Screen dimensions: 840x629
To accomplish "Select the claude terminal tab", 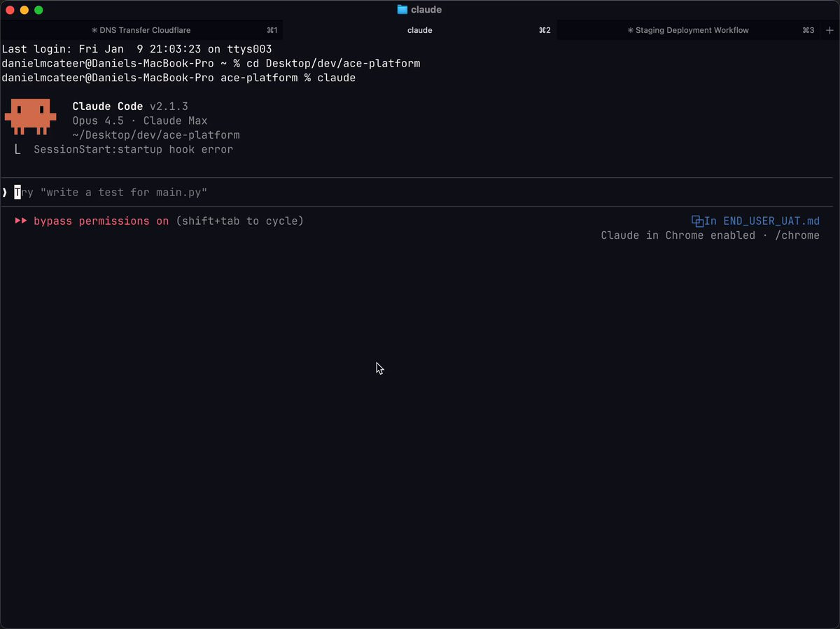I will click(x=420, y=30).
